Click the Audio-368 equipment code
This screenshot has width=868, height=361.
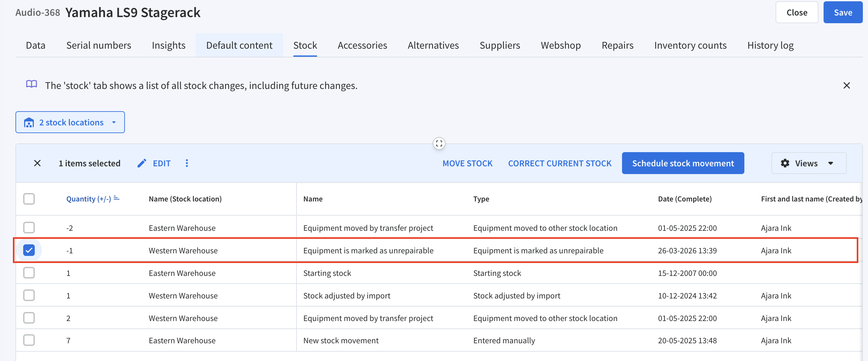38,13
